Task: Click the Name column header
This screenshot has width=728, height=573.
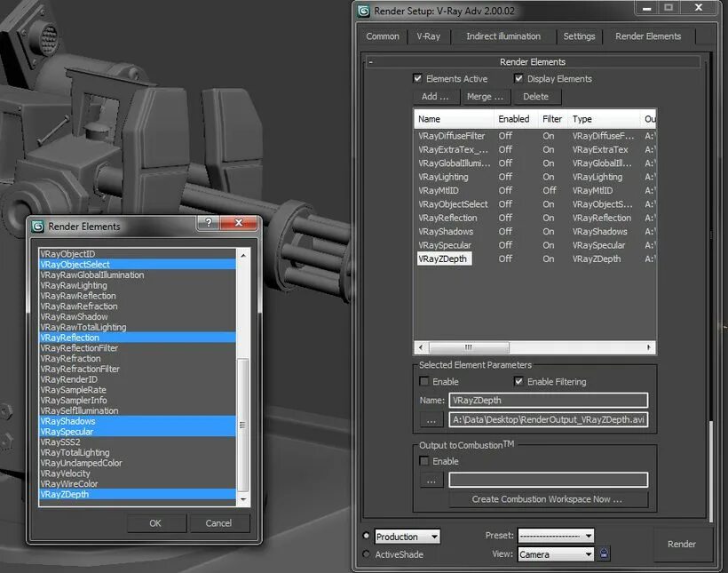Action: 454,119
